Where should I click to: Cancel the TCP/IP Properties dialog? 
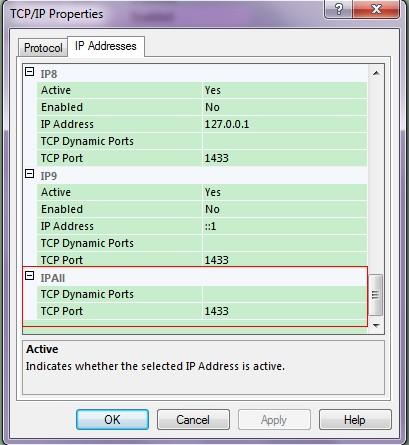[193, 419]
